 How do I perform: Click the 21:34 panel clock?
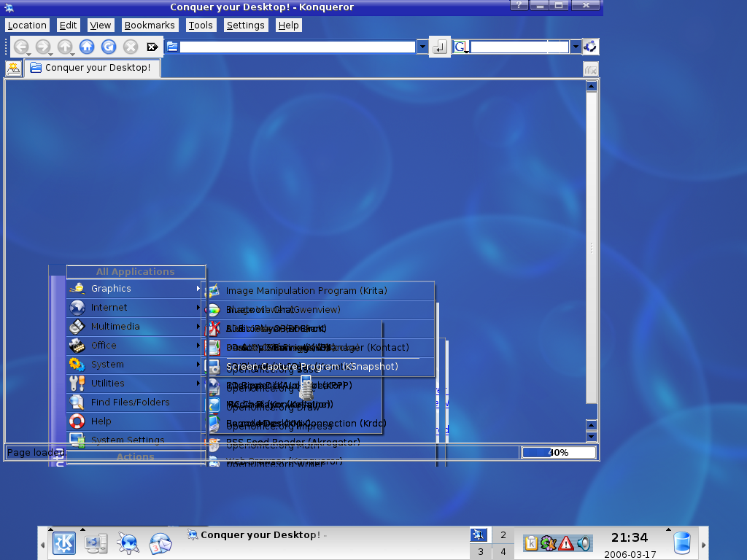(630, 537)
